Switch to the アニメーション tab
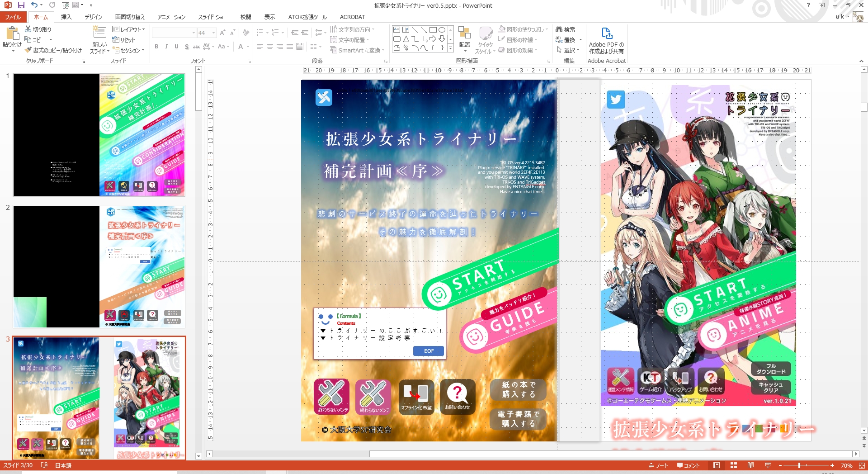Viewport: 868px width, 474px height. pyautogui.click(x=171, y=17)
